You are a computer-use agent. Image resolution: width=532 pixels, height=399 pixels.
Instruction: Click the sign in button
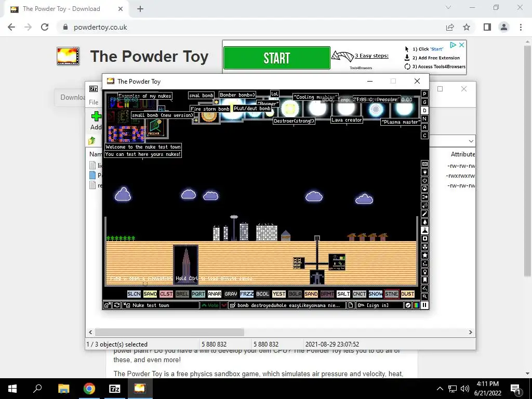point(380,305)
